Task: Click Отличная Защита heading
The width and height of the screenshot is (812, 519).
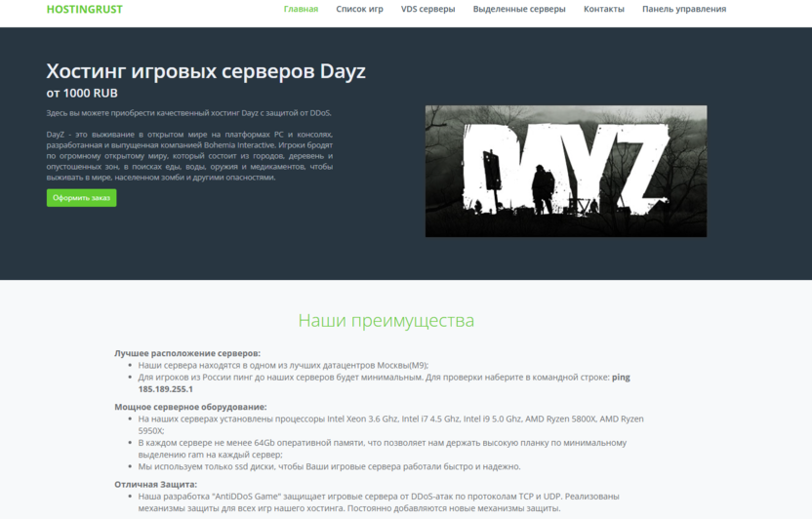Action: click(156, 484)
